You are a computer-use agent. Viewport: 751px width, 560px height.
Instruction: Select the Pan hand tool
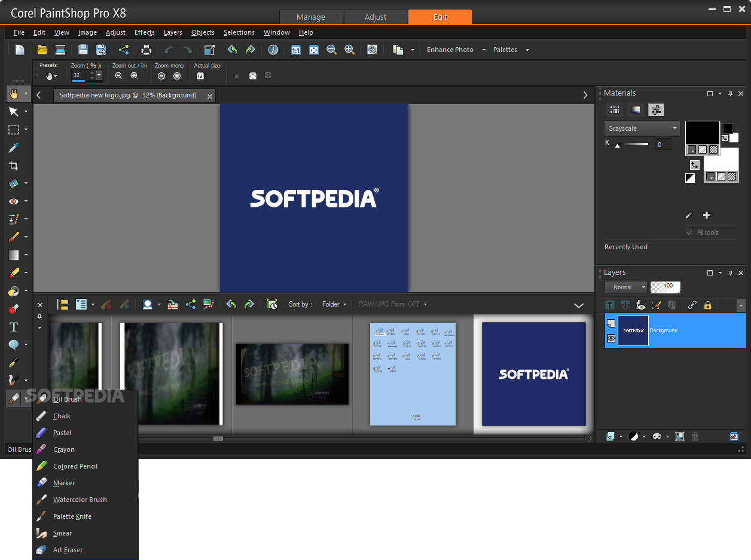14,94
